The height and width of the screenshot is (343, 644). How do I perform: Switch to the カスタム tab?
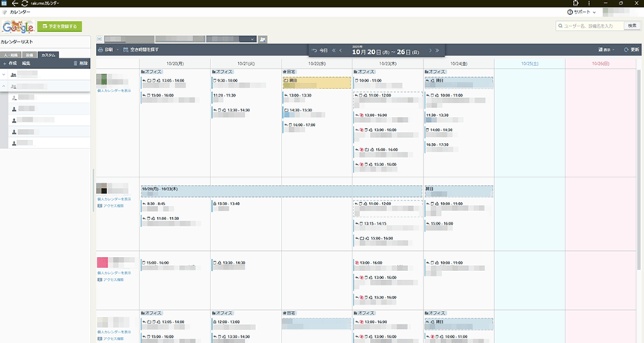pos(48,55)
